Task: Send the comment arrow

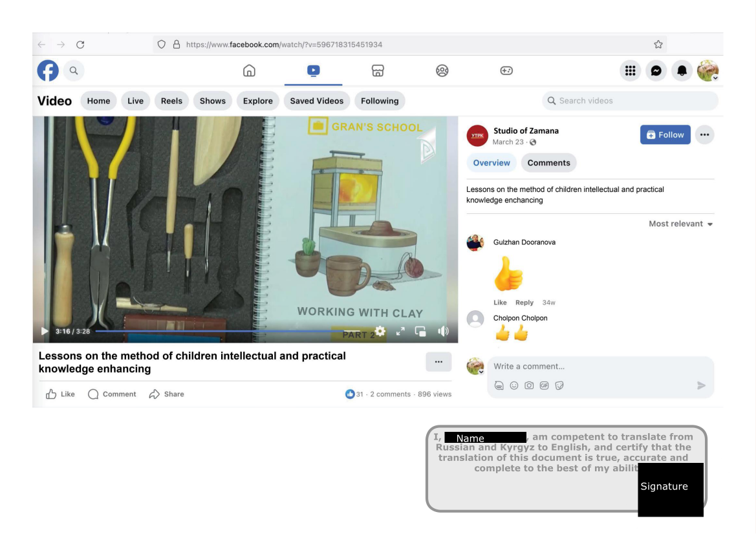Action: [x=701, y=385]
